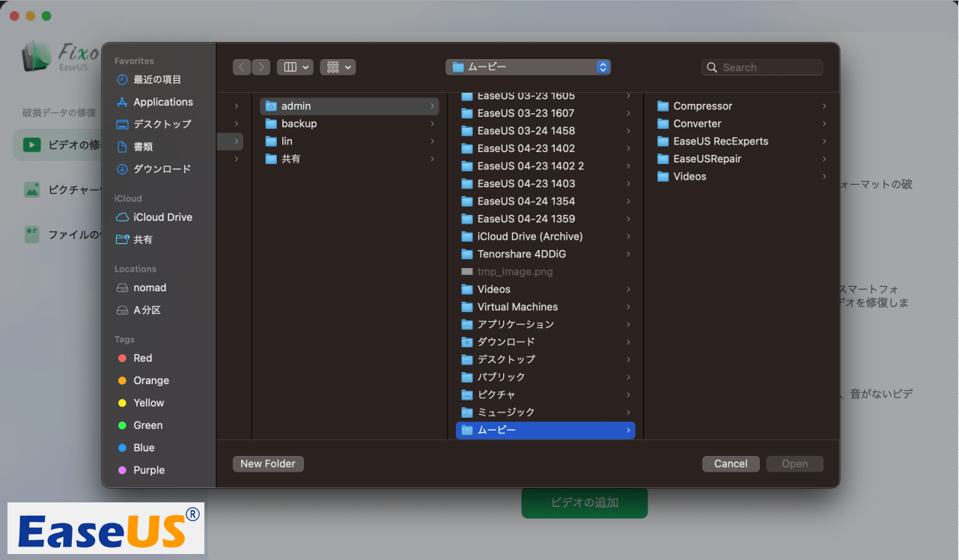Select the highlighted ムービー folder row
The height and width of the screenshot is (560, 959).
(x=545, y=430)
